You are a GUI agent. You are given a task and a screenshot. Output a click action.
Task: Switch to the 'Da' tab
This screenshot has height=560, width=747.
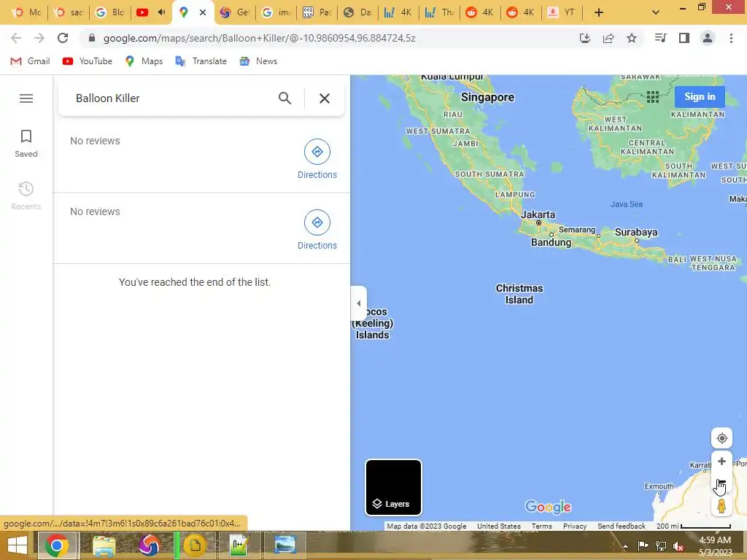point(357,12)
